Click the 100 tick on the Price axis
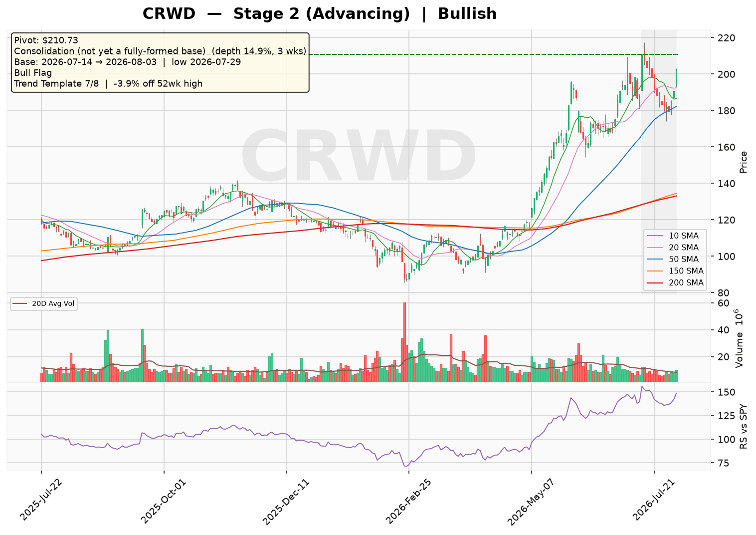 point(725,257)
